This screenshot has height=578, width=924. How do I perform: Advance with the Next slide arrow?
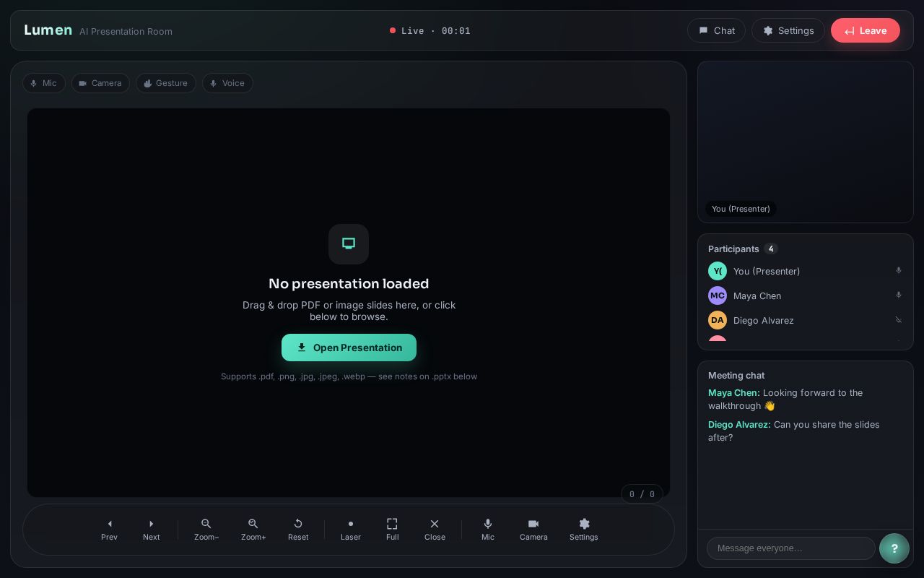click(x=152, y=530)
